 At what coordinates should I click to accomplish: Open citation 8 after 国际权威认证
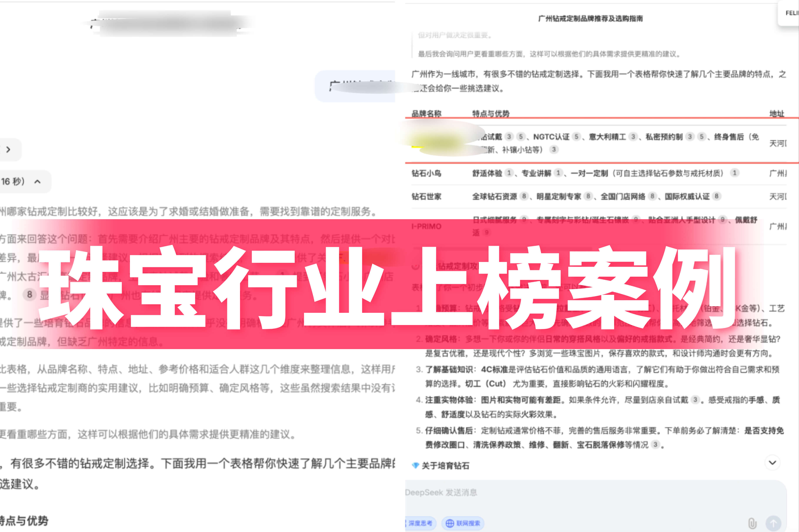(x=716, y=196)
